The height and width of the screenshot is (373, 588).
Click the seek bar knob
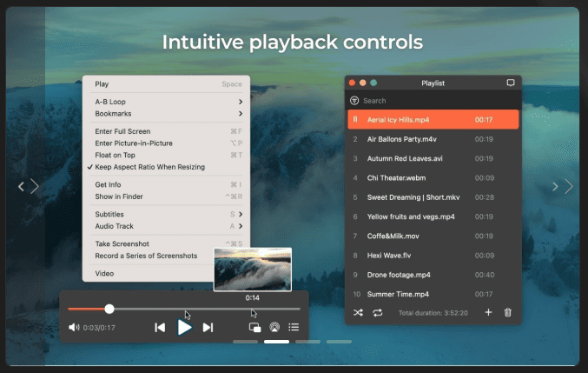[x=109, y=309]
